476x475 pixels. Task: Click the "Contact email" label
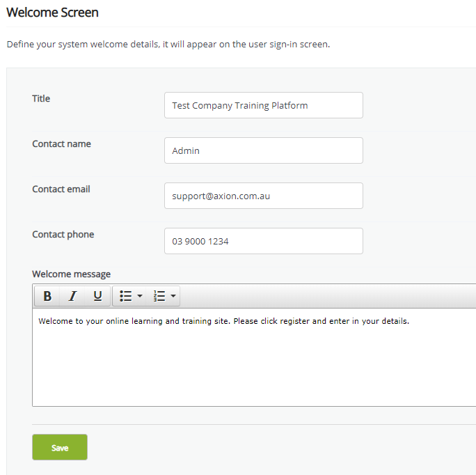[61, 189]
